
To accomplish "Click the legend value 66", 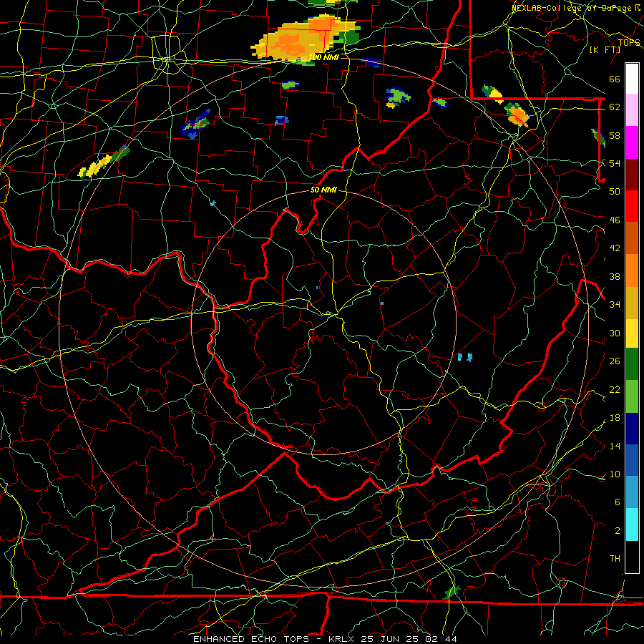I will pos(614,79).
